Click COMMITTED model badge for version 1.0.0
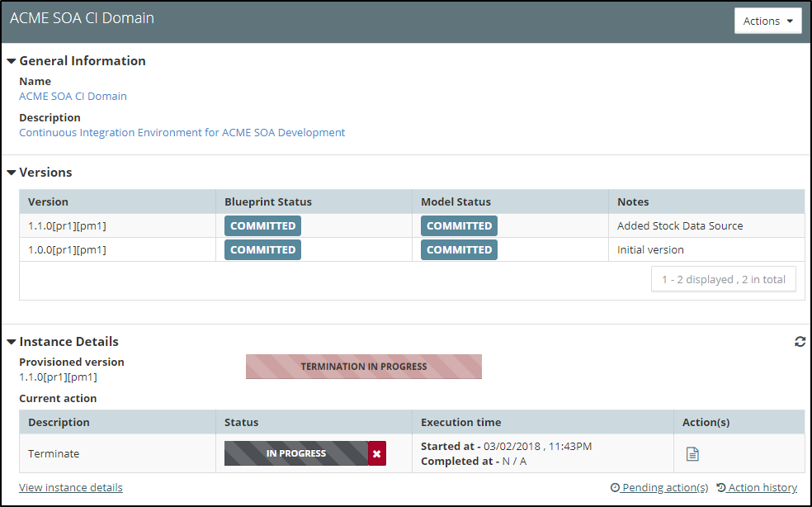Image resolution: width=812 pixels, height=507 pixels. click(x=459, y=249)
